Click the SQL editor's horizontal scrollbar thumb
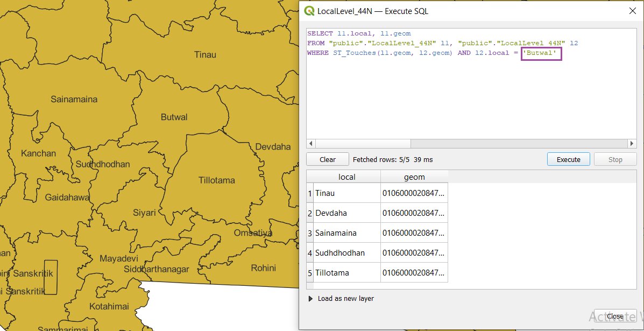 pos(363,144)
